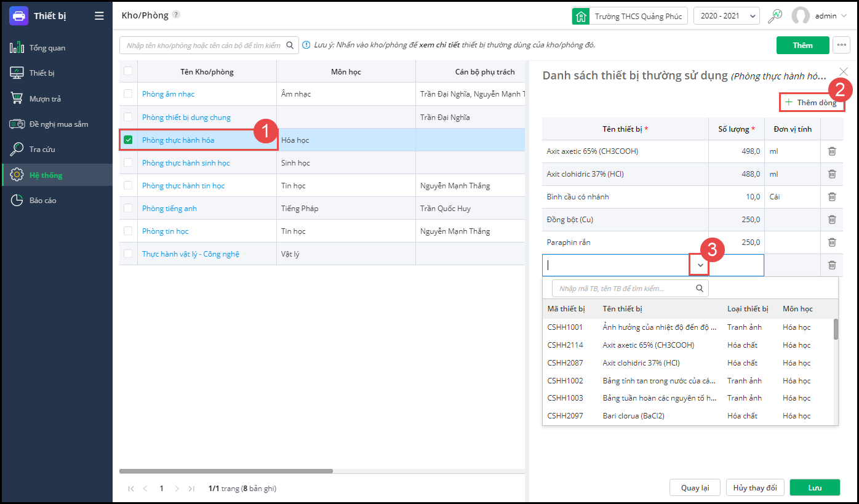Click the device search field in the dropdown list
Screen dimensions: 859x504
point(625,288)
